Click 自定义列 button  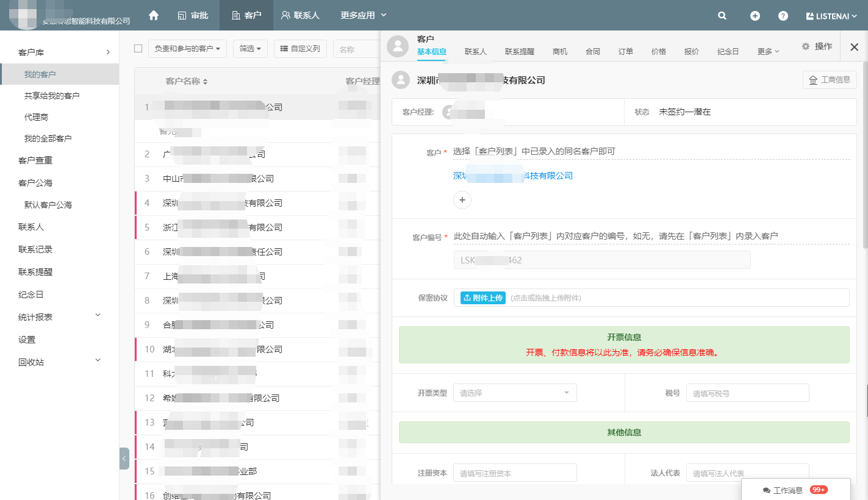pos(301,49)
